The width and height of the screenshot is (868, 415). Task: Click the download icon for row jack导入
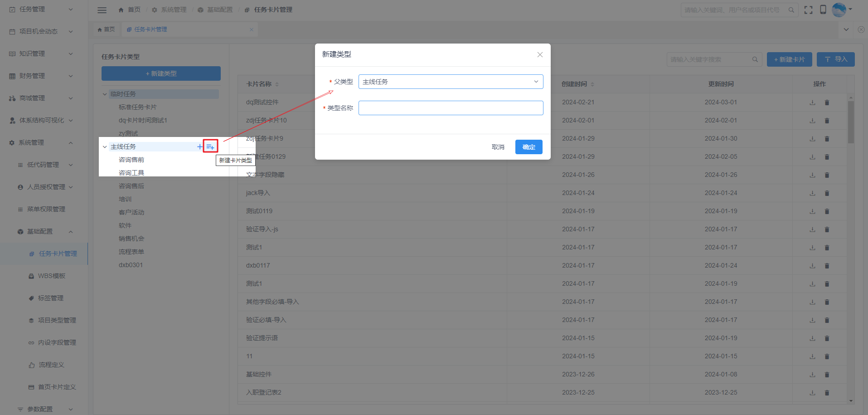tap(812, 193)
